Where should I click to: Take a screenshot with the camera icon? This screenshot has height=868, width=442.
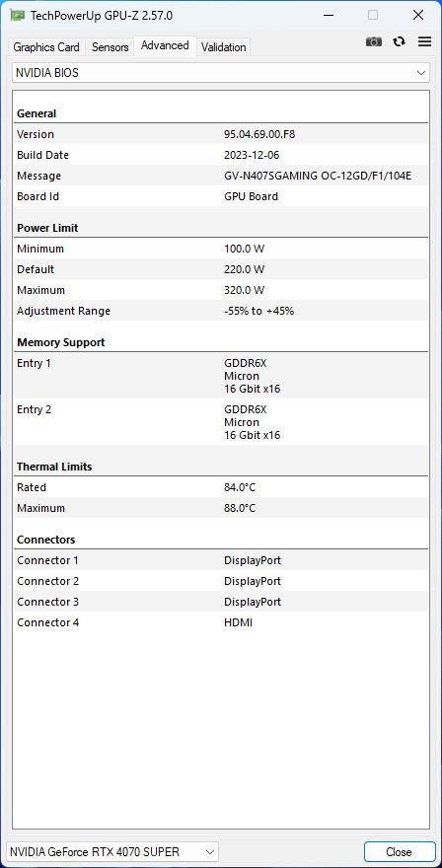tap(374, 42)
